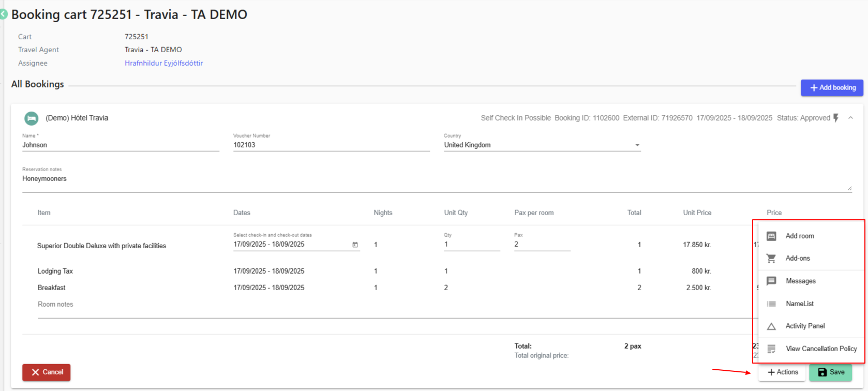Click the Self Check In Possible text
The height and width of the screenshot is (391, 868).
516,118
